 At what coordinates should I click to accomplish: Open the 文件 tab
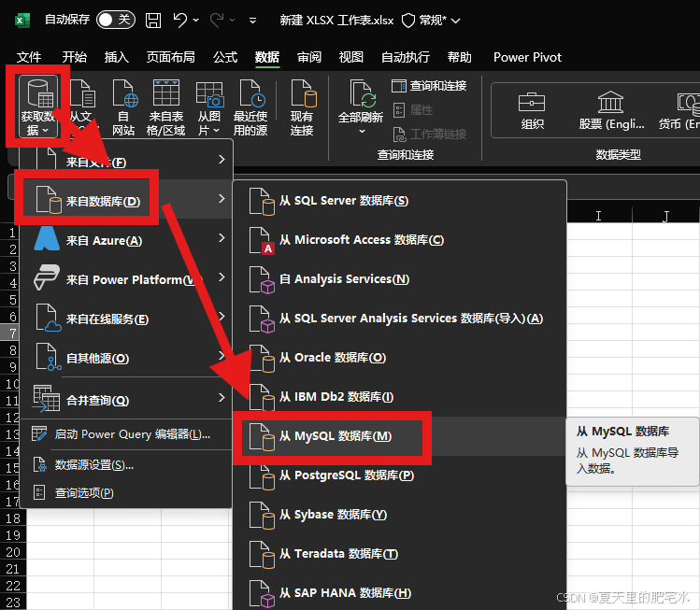[x=29, y=57]
